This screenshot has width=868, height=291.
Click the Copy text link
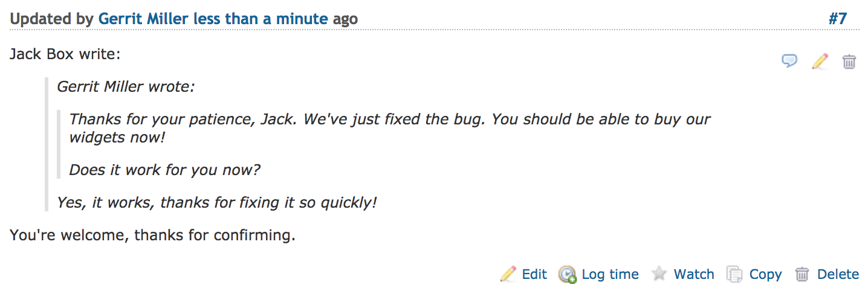[766, 275]
